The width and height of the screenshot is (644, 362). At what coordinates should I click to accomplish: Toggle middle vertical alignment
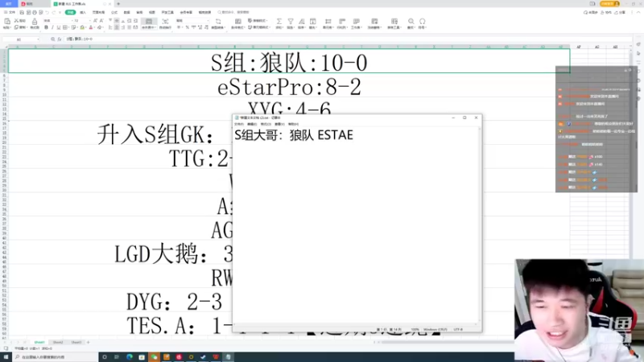[117, 21]
